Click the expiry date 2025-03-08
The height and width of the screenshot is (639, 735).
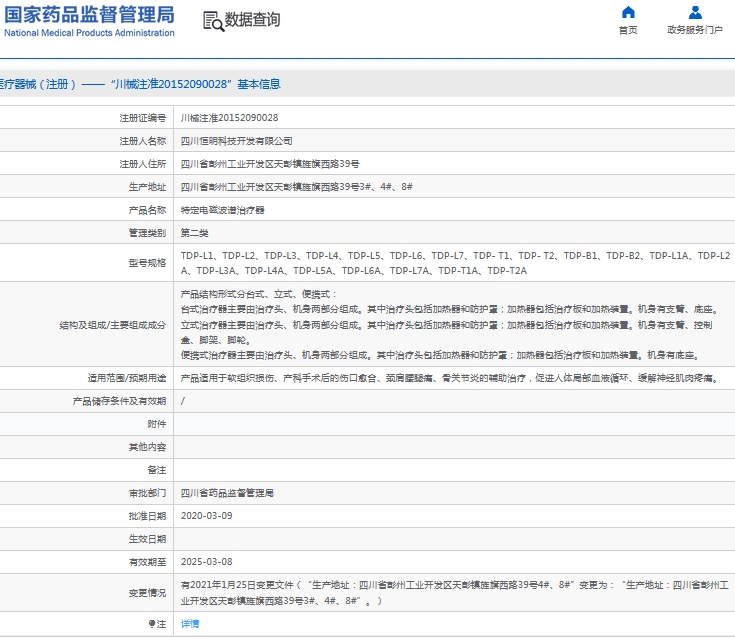(x=207, y=562)
